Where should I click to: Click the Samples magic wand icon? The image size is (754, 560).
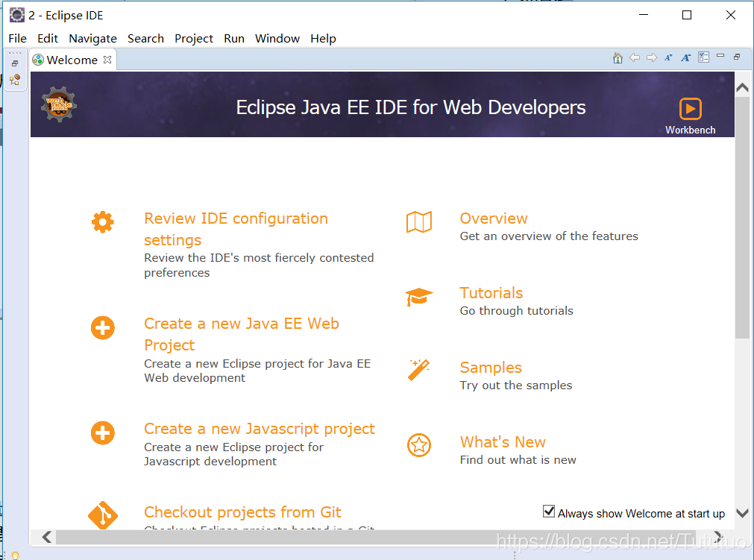419,370
